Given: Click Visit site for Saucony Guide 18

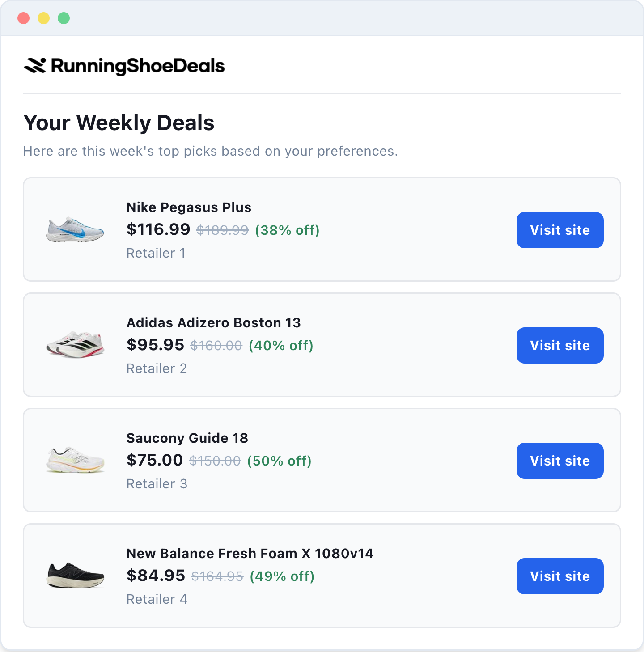Looking at the screenshot, I should pos(559,461).
